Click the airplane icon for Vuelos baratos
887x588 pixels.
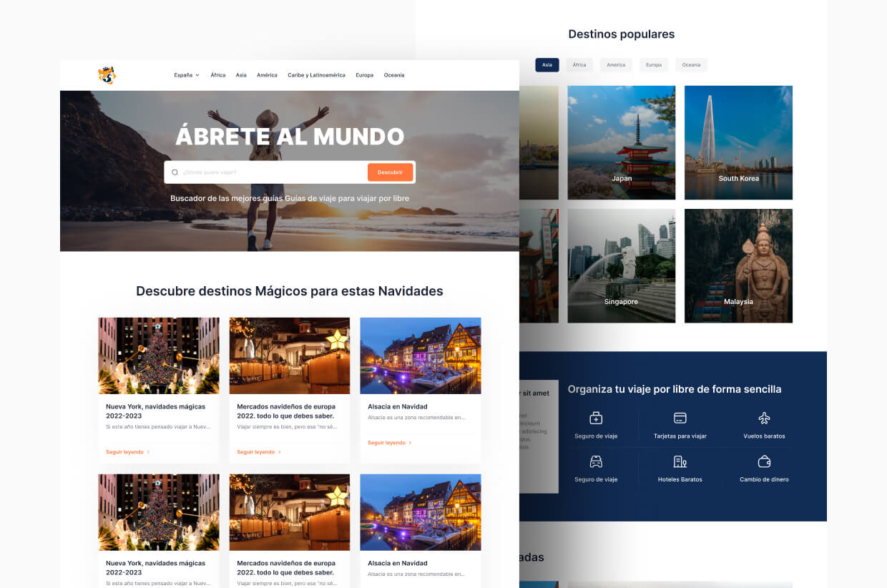764,418
